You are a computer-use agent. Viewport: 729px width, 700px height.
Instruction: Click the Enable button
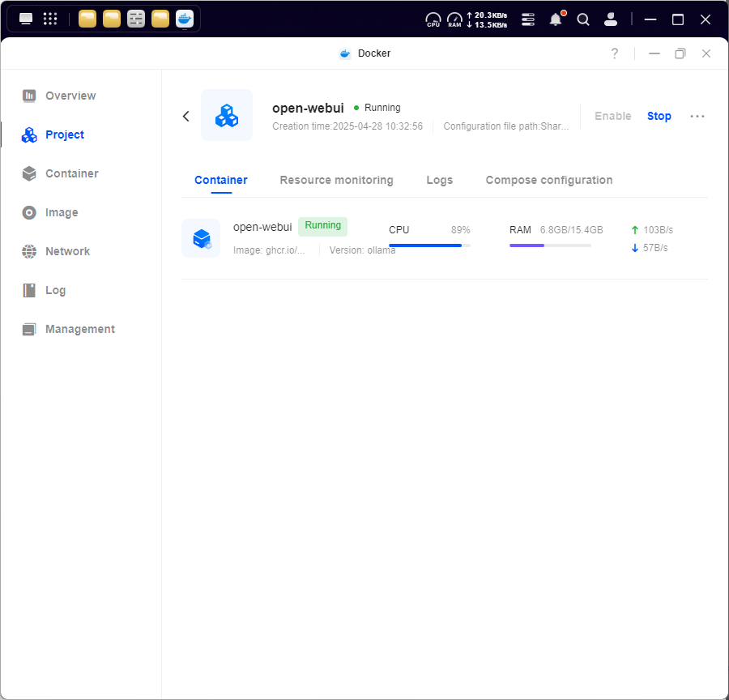[612, 116]
